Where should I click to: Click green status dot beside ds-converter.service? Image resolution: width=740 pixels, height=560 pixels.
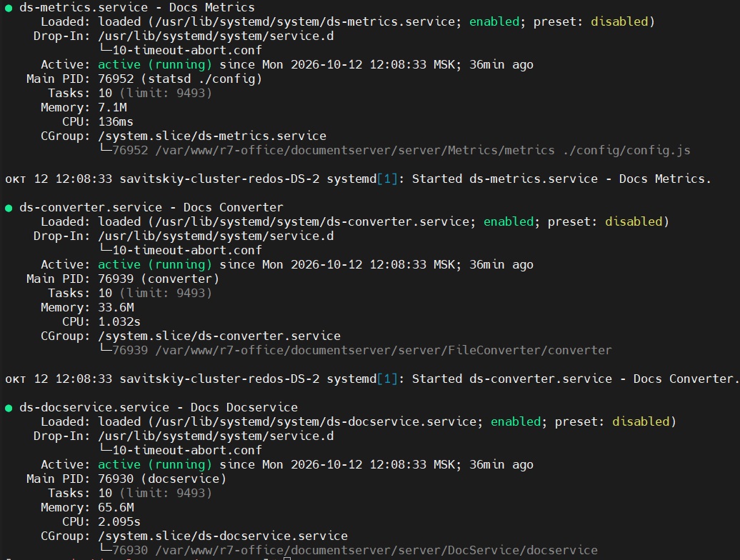click(9, 208)
